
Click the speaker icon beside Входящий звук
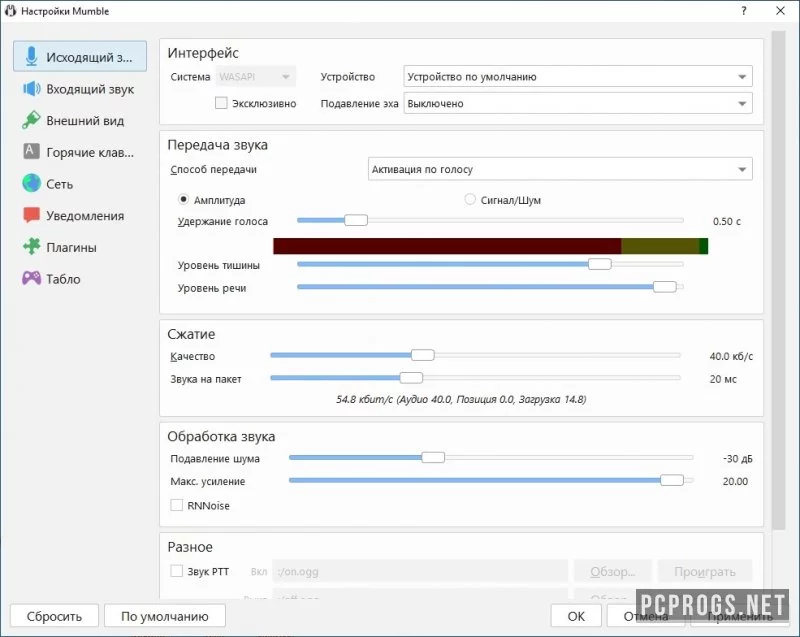[32, 89]
